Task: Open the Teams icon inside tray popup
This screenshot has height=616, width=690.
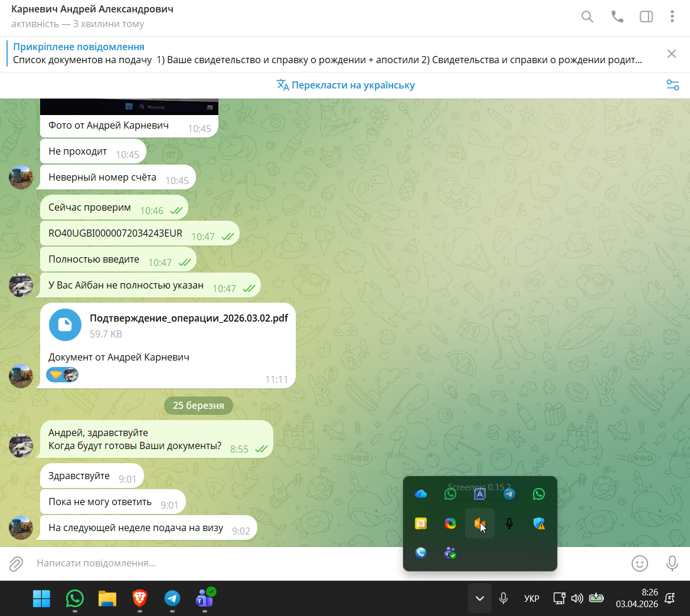Action: click(x=450, y=553)
